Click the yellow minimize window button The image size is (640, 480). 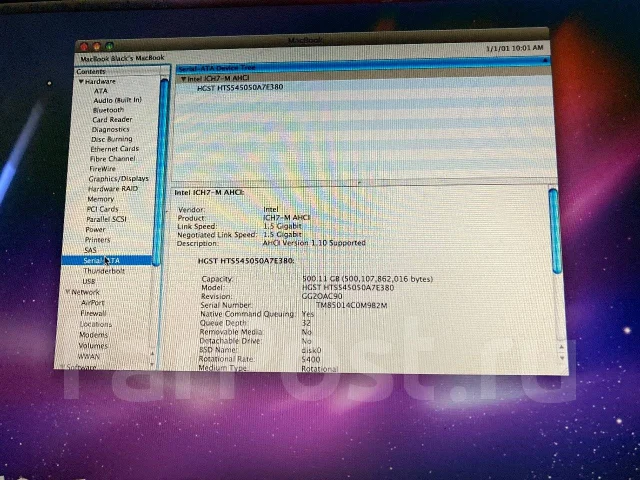pos(97,46)
